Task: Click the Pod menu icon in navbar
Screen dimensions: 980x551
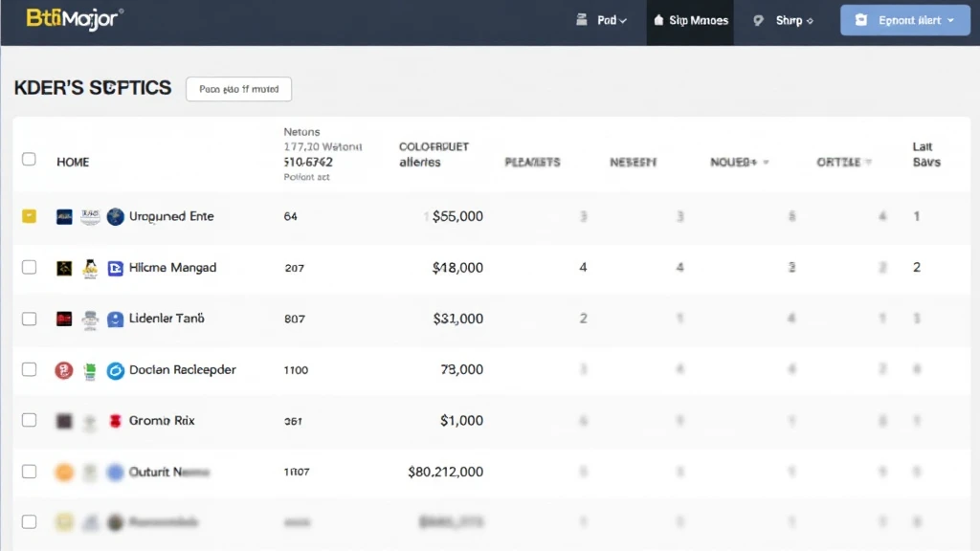Action: point(582,20)
